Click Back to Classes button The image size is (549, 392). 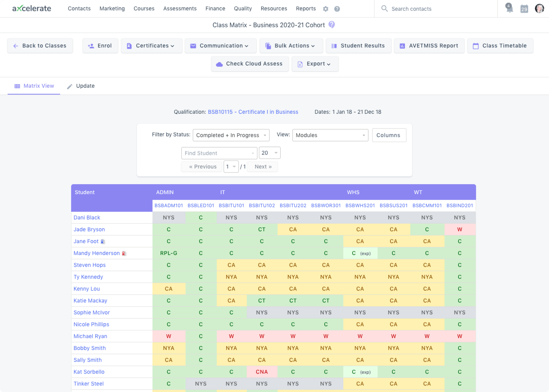pos(40,46)
